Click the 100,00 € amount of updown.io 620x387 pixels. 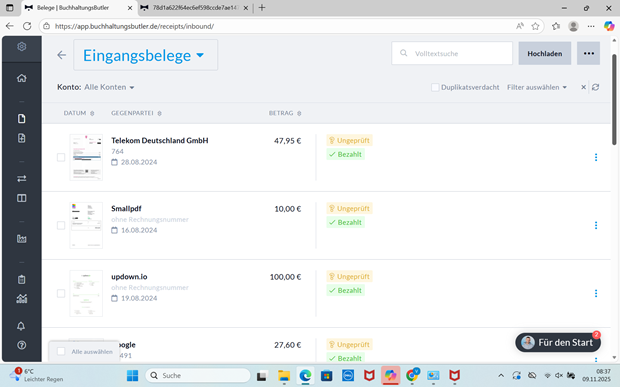[x=285, y=277]
